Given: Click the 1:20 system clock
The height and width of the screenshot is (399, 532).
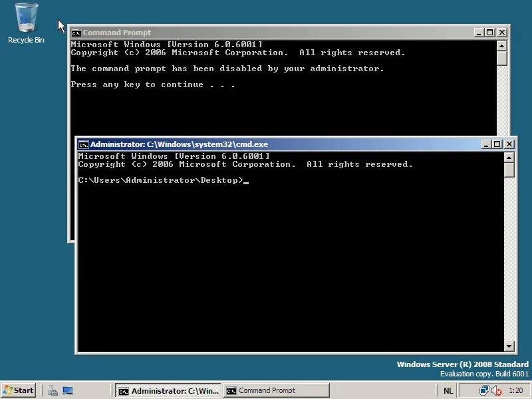Looking at the screenshot, I should tap(516, 390).
